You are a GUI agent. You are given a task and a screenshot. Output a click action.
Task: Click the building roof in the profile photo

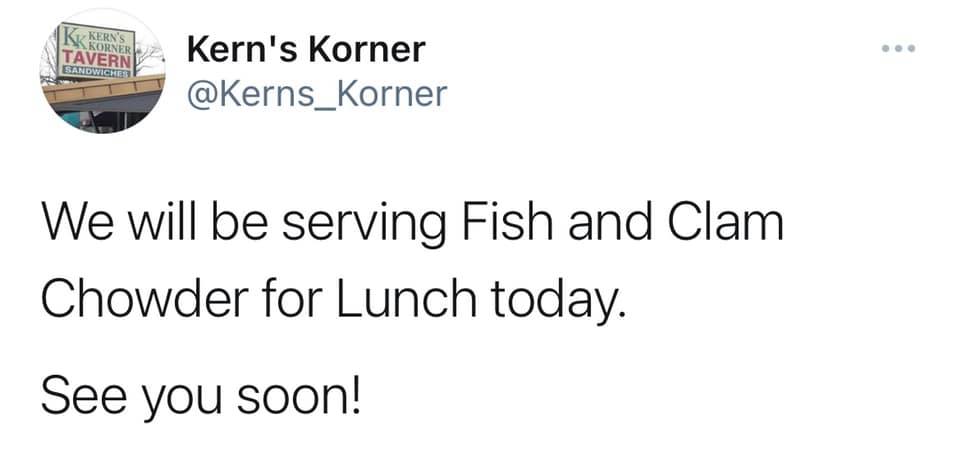[104, 91]
